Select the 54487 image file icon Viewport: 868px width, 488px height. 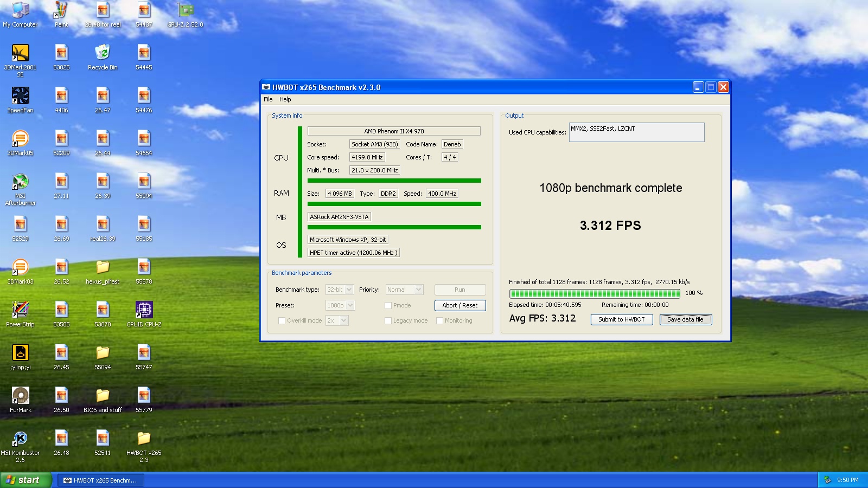pyautogui.click(x=144, y=14)
